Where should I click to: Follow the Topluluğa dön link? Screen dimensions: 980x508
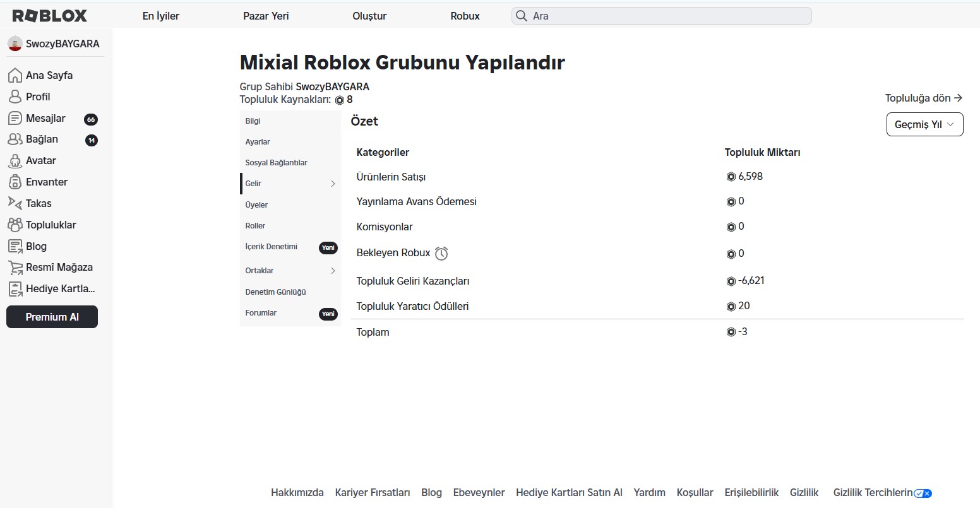click(x=924, y=98)
